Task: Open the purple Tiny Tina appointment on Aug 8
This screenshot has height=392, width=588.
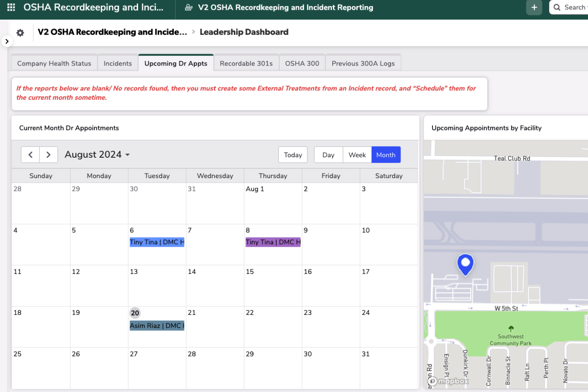Action: (x=273, y=242)
